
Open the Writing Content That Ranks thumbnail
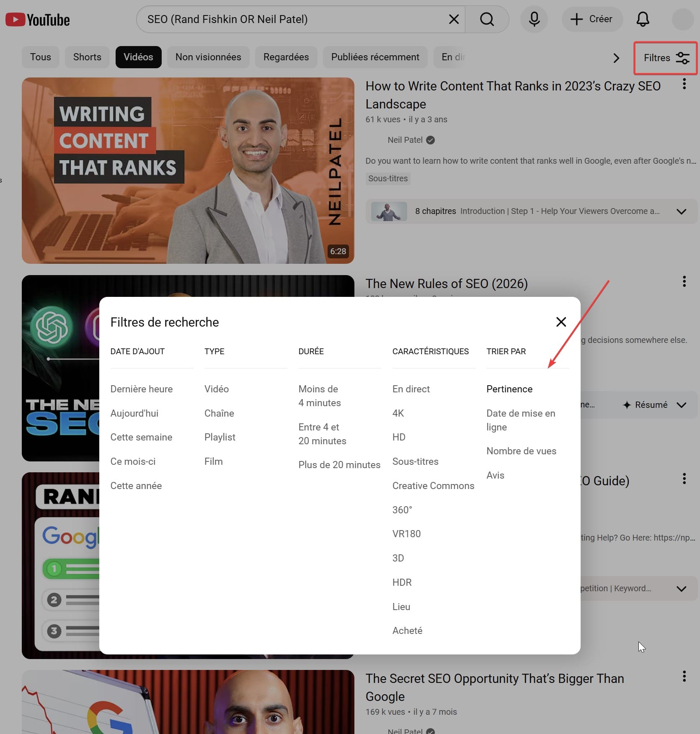click(x=188, y=170)
